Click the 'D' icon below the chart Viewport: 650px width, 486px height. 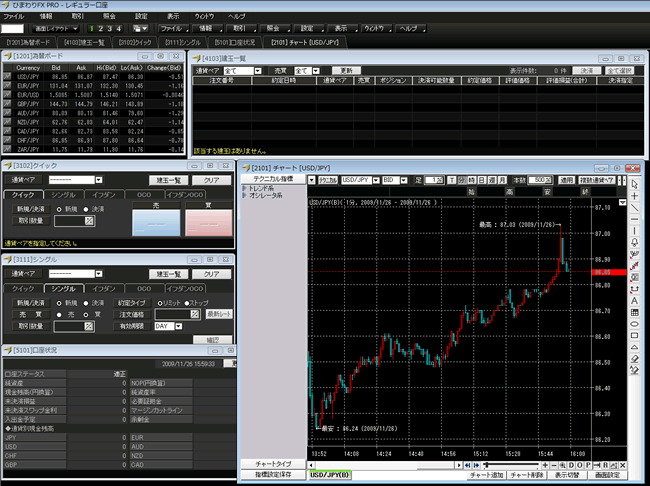pos(571,465)
